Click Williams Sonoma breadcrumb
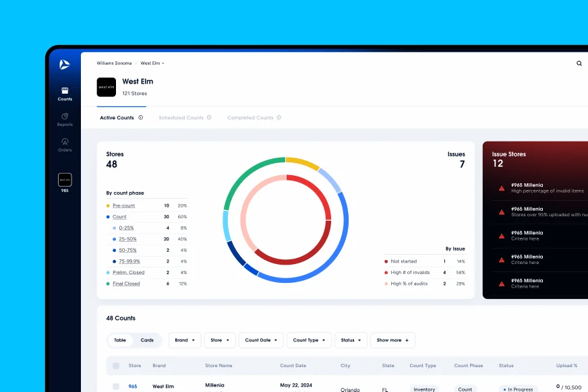Image resolution: width=588 pixels, height=392 pixels. 114,63
